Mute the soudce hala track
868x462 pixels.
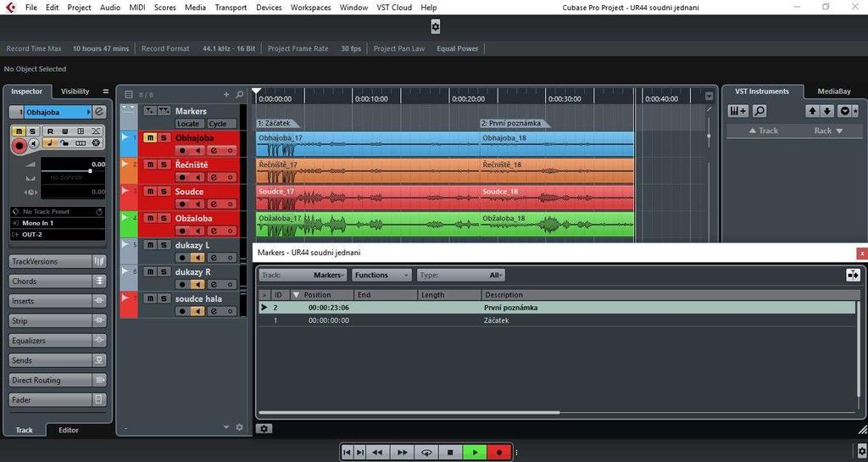149,298
